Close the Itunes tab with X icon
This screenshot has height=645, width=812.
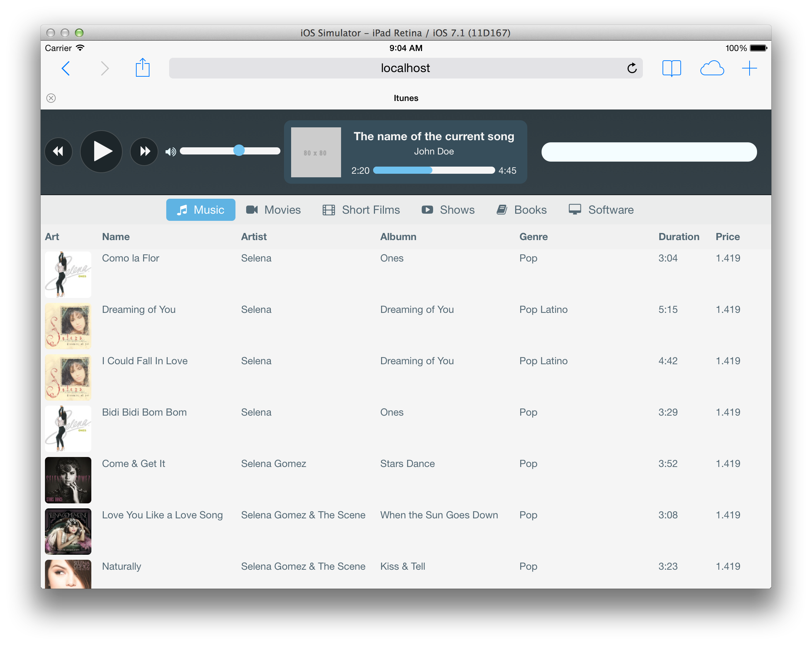point(51,98)
